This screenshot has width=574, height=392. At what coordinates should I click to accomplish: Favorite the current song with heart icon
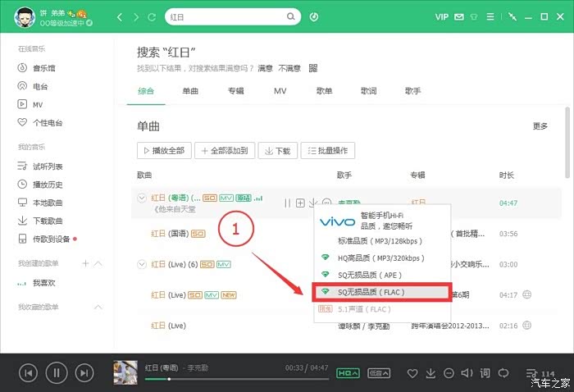(x=413, y=374)
